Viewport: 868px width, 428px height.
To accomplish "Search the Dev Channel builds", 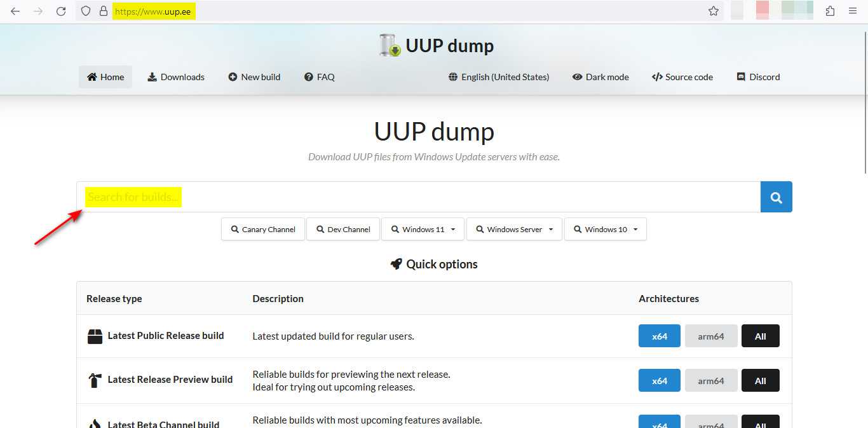I will [343, 230].
